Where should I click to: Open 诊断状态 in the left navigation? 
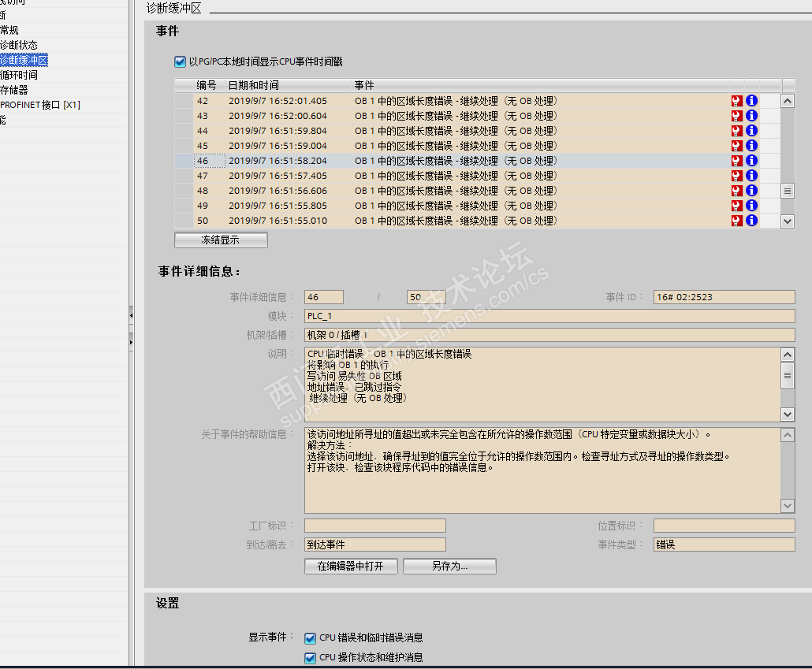(x=19, y=45)
